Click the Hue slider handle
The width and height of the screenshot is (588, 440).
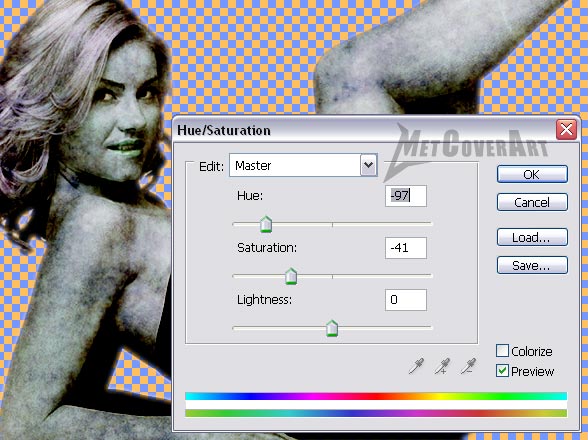(x=266, y=224)
